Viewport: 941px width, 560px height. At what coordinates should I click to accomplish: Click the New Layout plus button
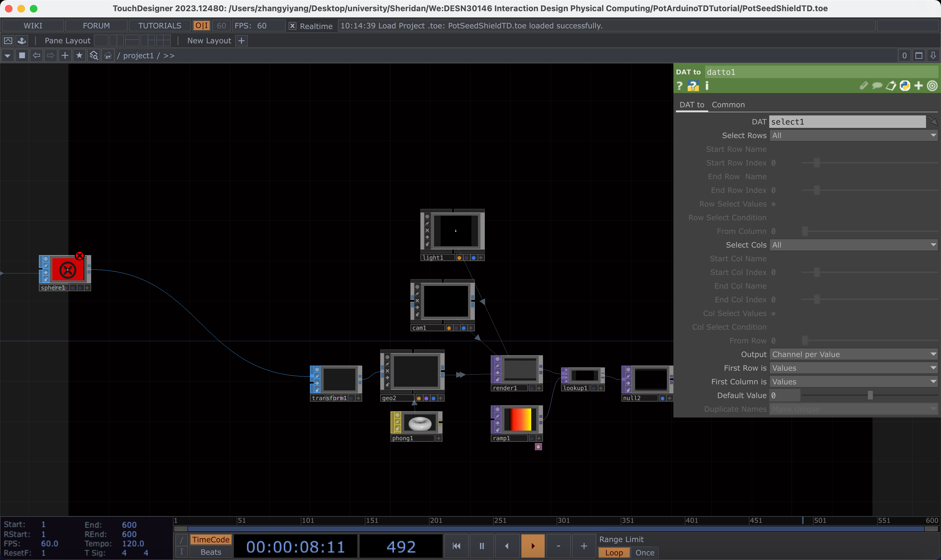tap(241, 40)
